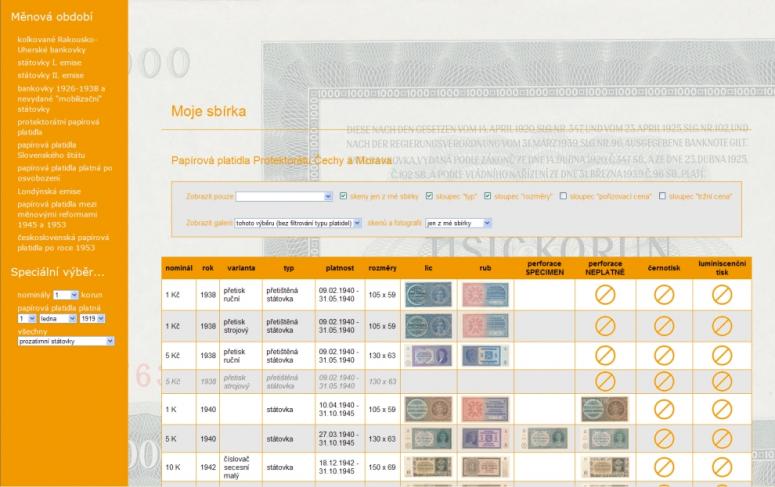This screenshot has height=487, width=775.
Task: Click the '150 x 69' dimensions cell
Action: tap(382, 467)
